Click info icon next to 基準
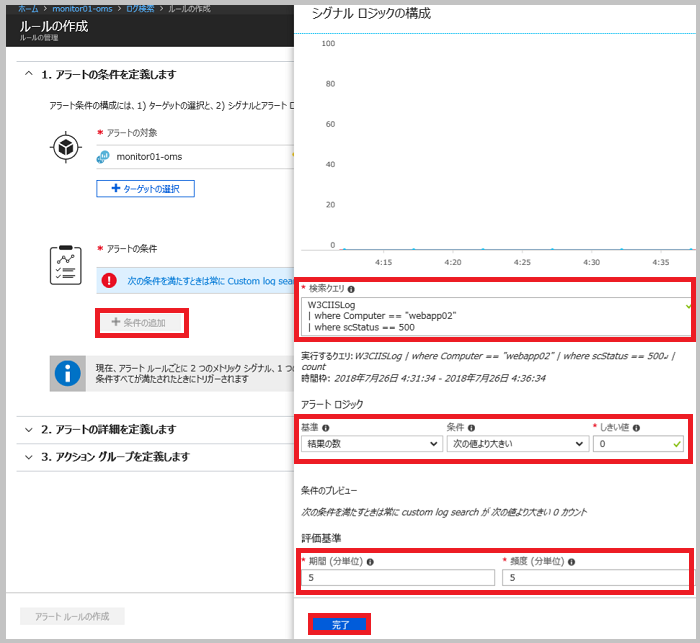 pos(326,428)
